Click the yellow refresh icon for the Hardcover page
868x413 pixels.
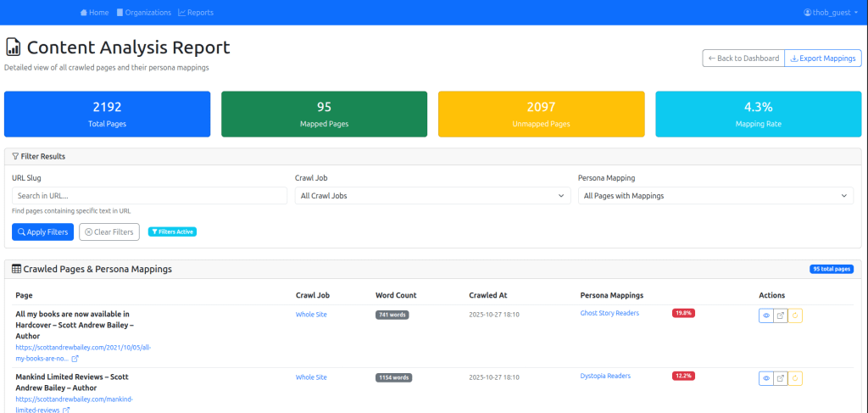click(x=795, y=315)
